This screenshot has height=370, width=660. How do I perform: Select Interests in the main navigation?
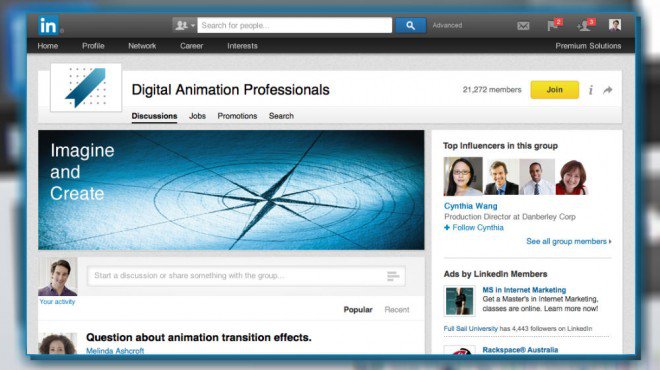(x=242, y=46)
